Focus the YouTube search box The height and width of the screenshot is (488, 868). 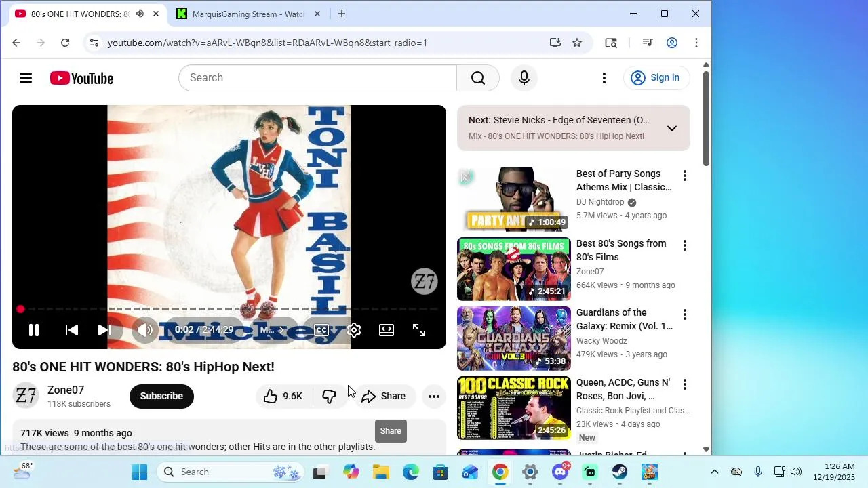coord(317,78)
